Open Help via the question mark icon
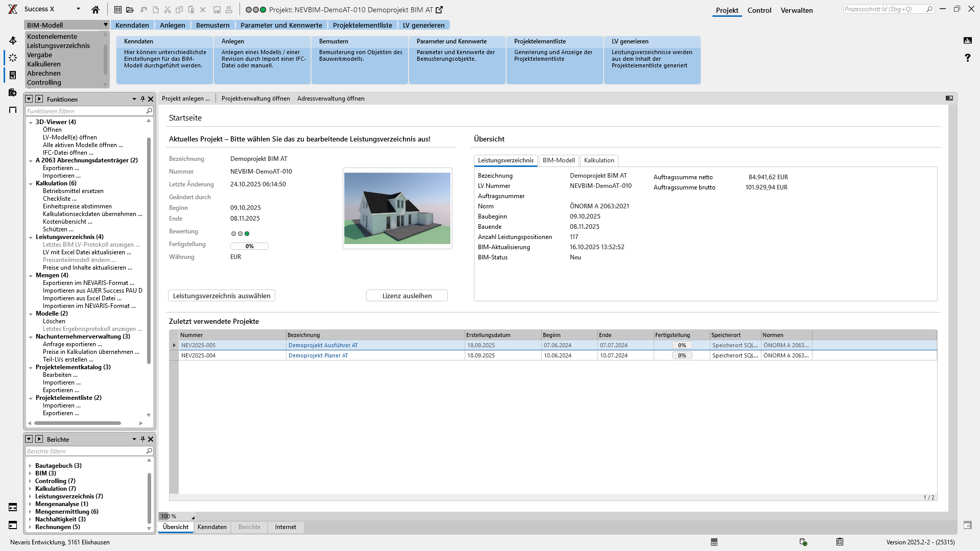This screenshot has height=551, width=980. pos(968,58)
